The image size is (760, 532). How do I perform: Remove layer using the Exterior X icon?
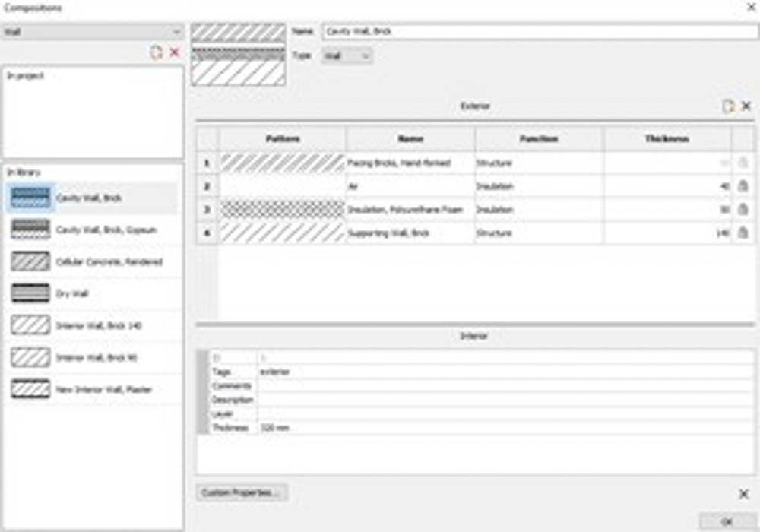[x=746, y=106]
